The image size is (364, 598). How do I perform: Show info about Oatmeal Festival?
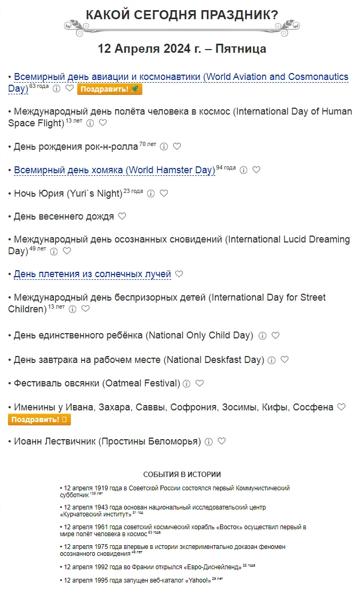click(187, 383)
